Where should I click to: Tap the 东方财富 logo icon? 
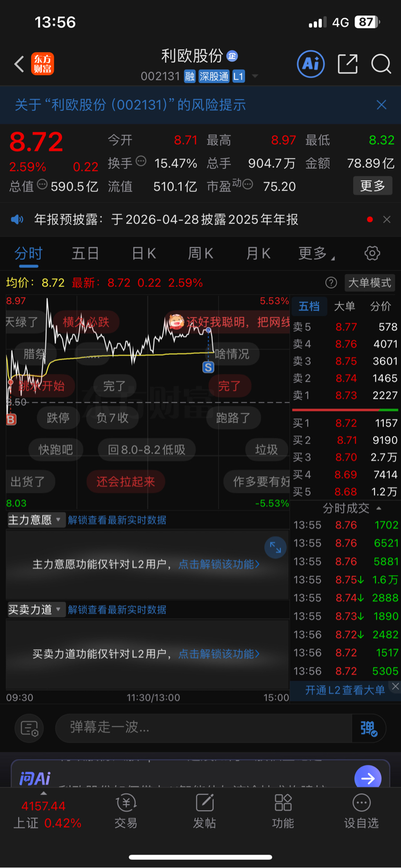[43, 64]
